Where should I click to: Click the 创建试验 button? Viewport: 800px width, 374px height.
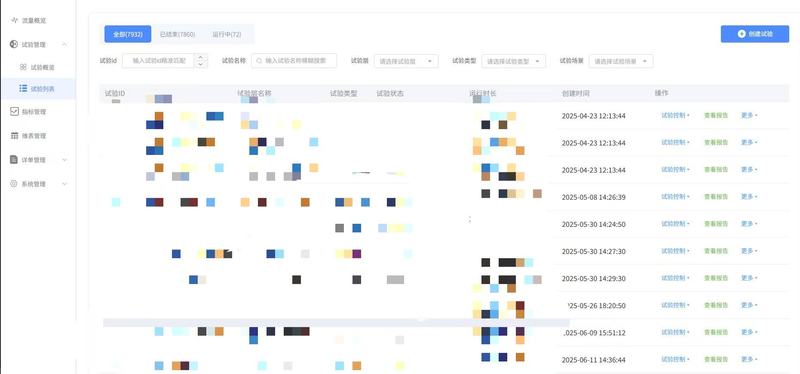[x=755, y=34]
